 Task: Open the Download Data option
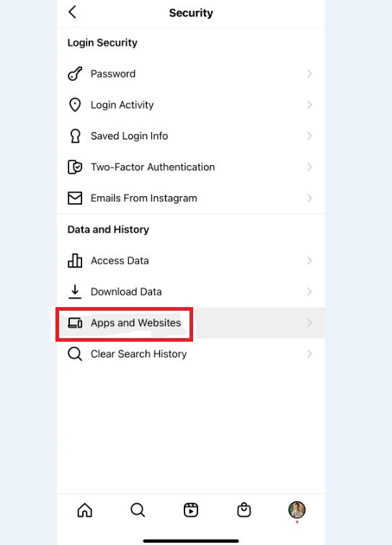tap(191, 292)
